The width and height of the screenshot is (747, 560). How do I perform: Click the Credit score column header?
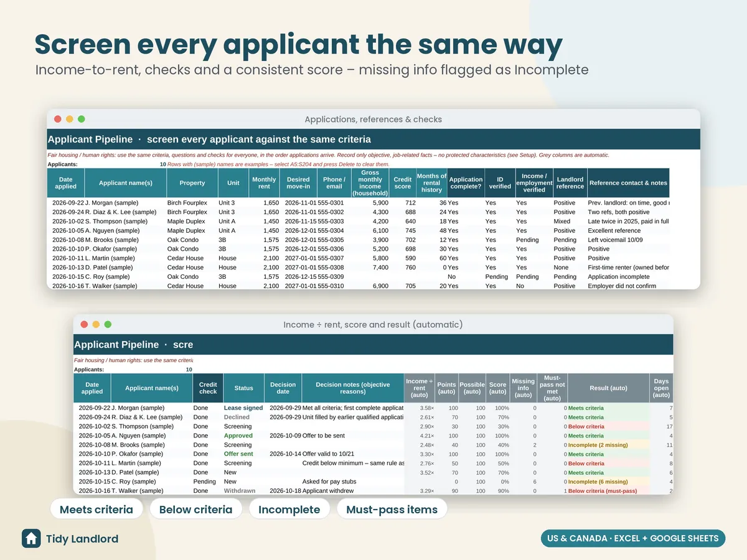click(x=403, y=183)
